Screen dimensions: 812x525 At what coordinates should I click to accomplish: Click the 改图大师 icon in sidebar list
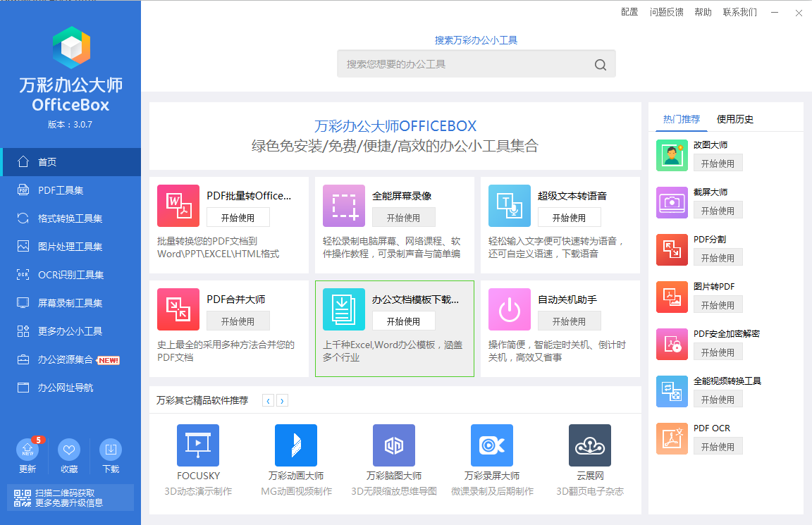click(x=672, y=155)
